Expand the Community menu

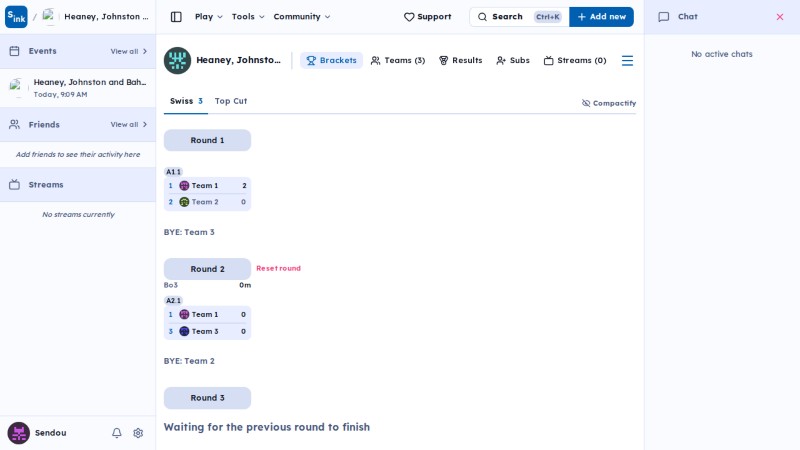[x=302, y=17]
